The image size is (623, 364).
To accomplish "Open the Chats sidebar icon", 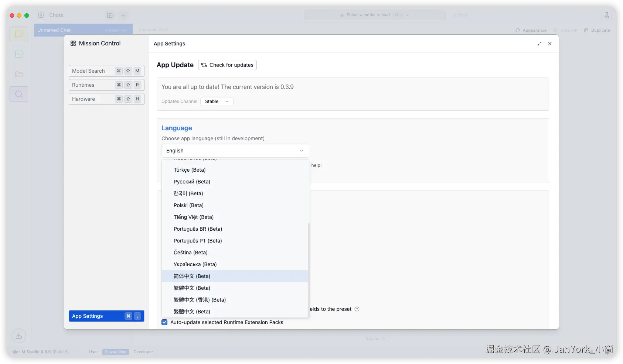I will point(19,35).
